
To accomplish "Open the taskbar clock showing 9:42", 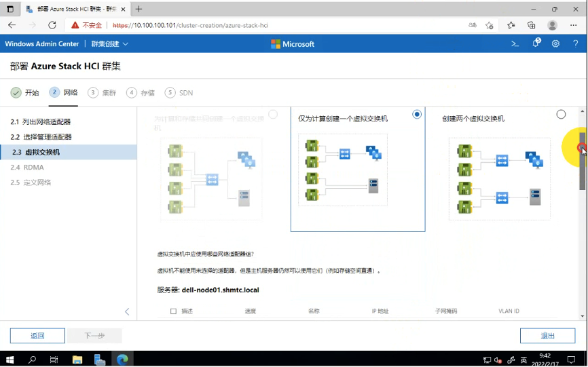I will click(545, 360).
